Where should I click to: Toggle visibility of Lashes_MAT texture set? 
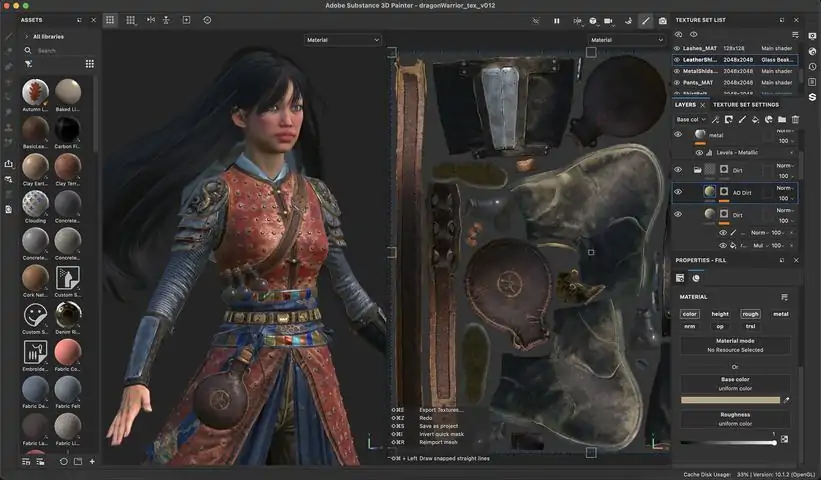pos(676,48)
